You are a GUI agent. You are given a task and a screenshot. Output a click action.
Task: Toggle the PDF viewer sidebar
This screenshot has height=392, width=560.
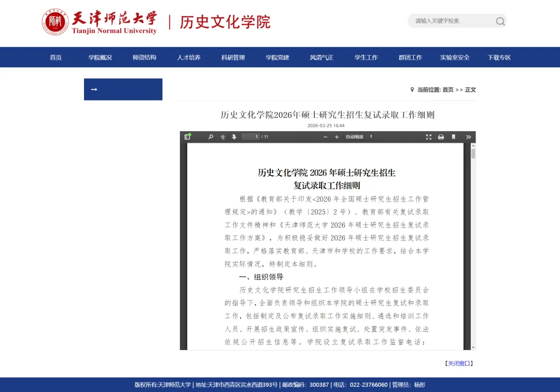[188, 137]
